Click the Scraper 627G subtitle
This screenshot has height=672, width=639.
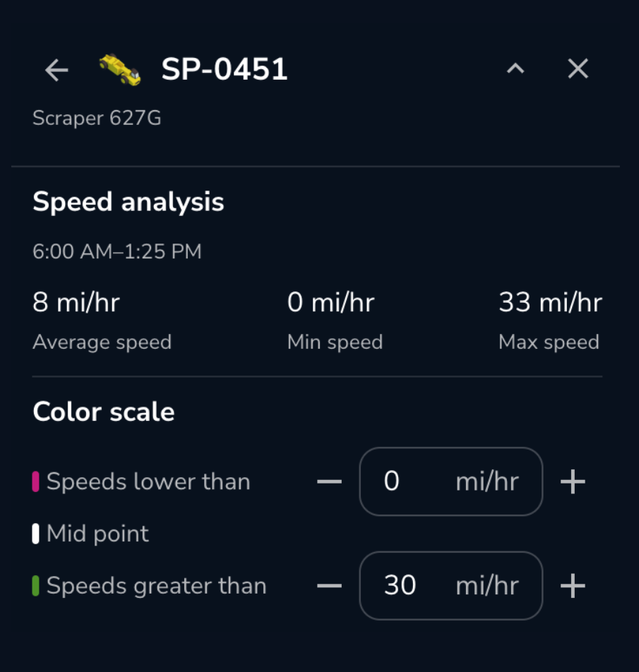[97, 118]
